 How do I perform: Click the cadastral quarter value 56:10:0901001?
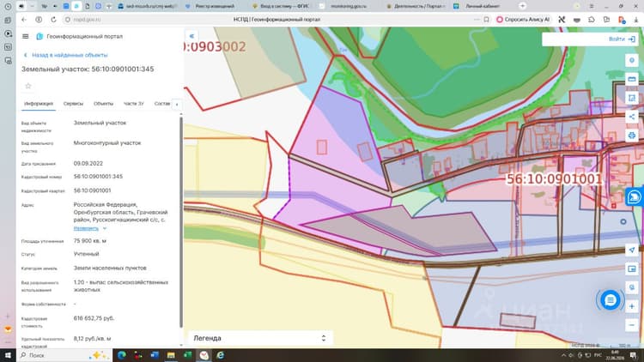tap(93, 190)
